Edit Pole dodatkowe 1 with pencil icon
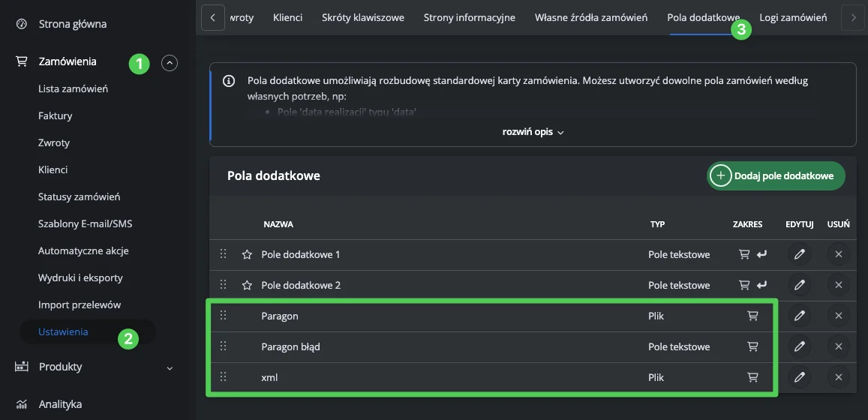 (800, 254)
